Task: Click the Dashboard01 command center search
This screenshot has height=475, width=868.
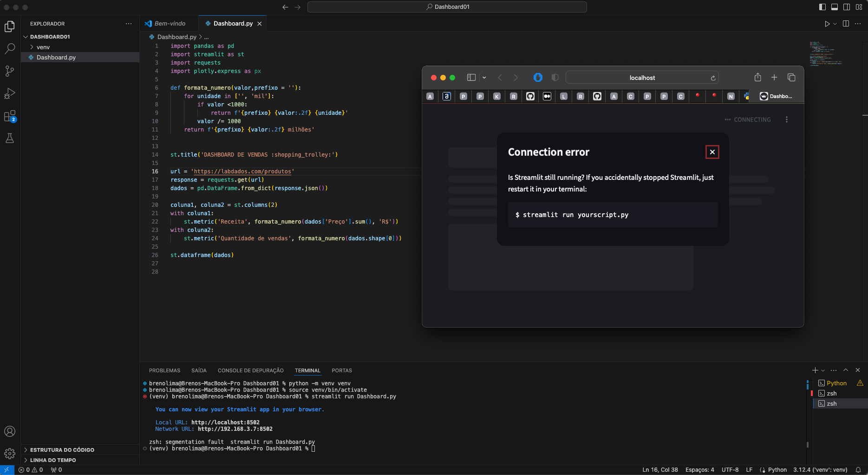Action: [447, 7]
